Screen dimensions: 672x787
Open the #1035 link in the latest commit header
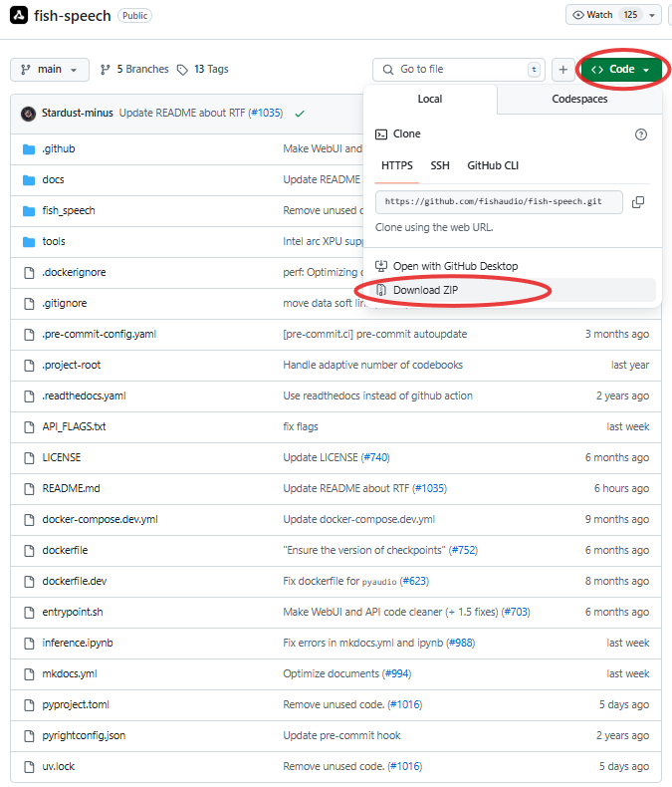266,114
